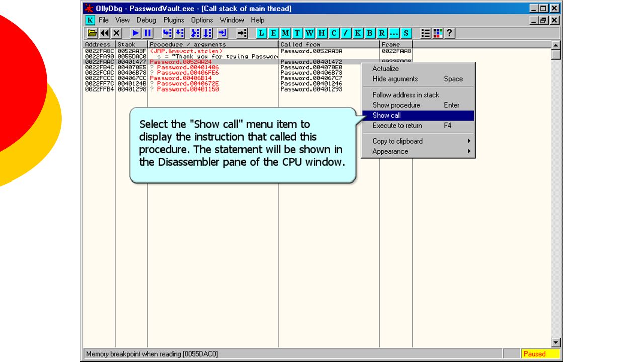Open Call stack with K button
Viewport: 644px width, 362px height.
(358, 33)
